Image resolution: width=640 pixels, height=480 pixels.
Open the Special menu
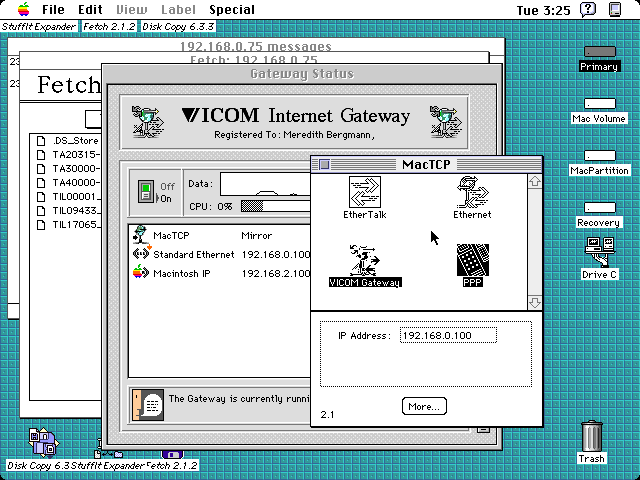click(x=232, y=9)
